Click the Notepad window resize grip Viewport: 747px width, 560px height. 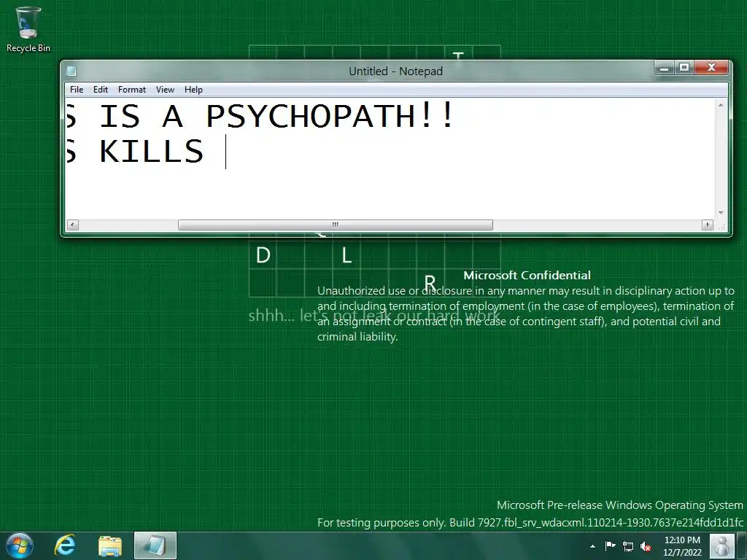pos(723,227)
